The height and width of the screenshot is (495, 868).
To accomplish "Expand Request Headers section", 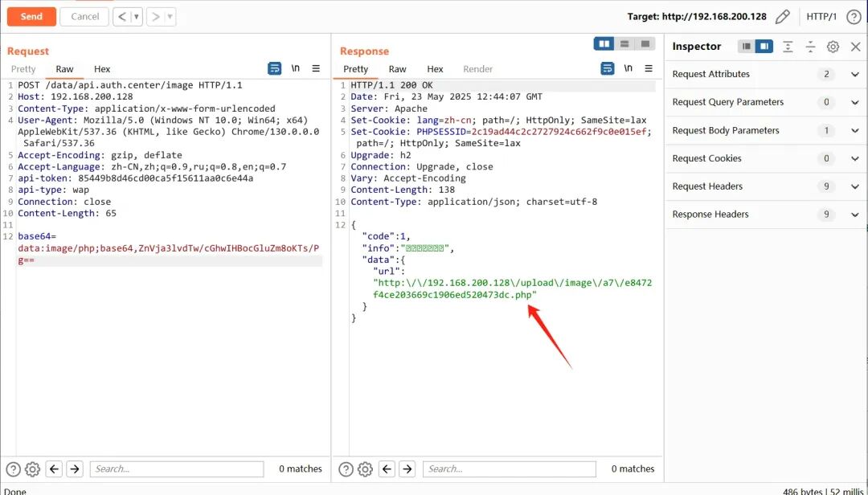I will coord(766,186).
